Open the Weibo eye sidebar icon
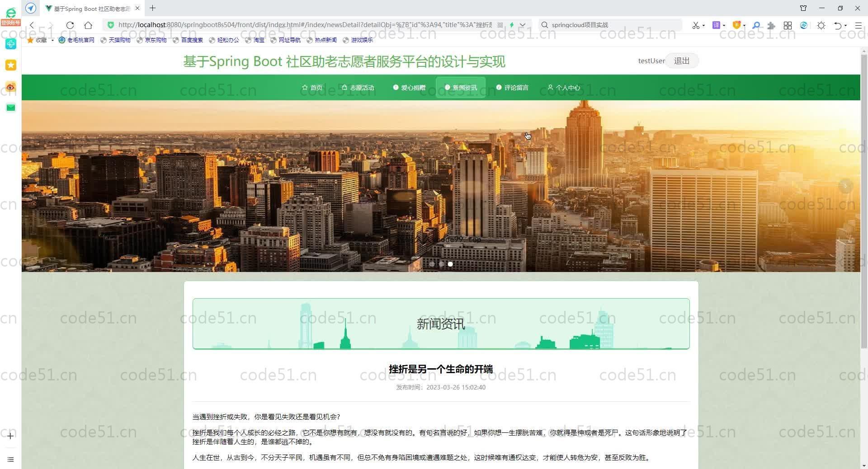868x469 pixels. click(x=11, y=86)
